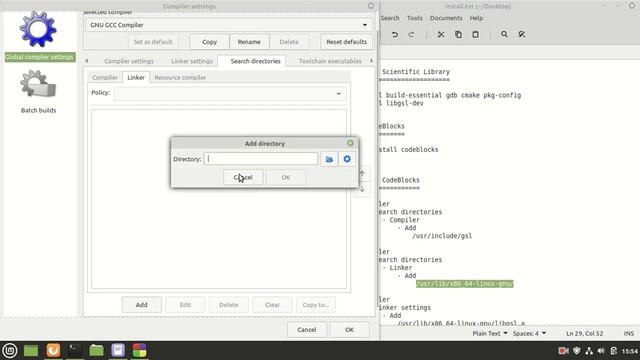Click the INS status bar indicator
Viewport: 640px width, 360px height.
click(x=629, y=333)
